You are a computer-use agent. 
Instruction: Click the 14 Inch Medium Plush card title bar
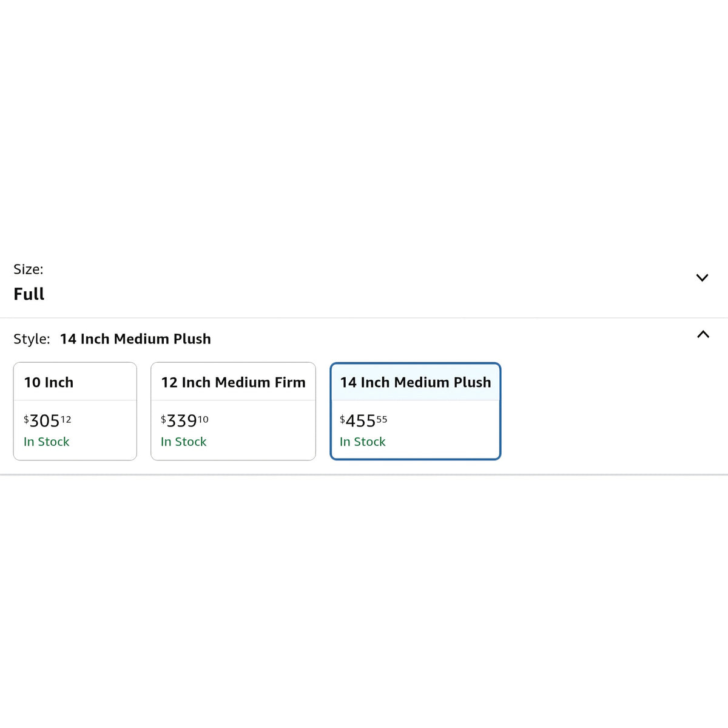[x=416, y=382]
